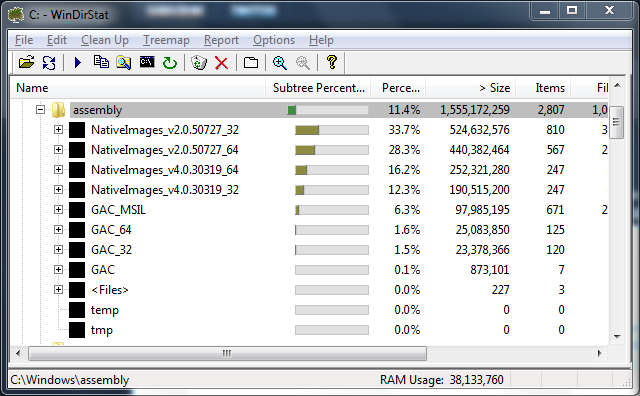Expand the GAC node
The width and height of the screenshot is (640, 396).
point(58,269)
